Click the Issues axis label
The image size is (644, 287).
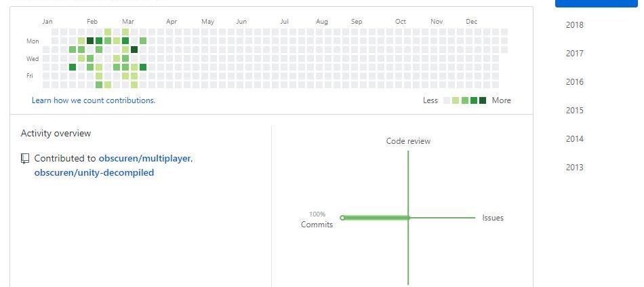493,218
